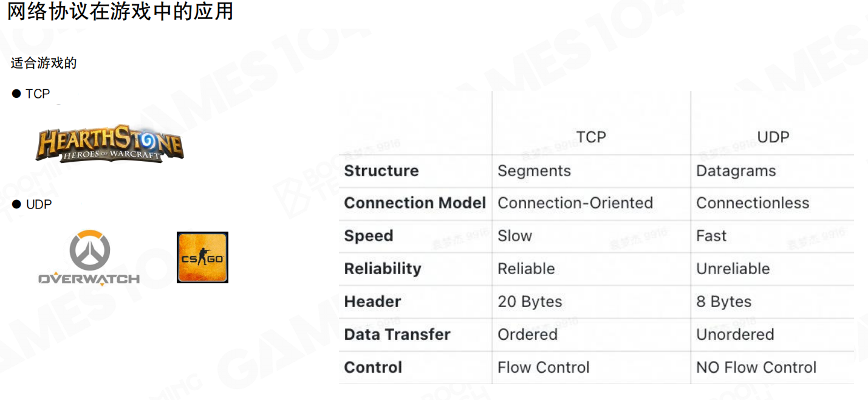Viewport: 868px width, 400px height.
Task: Click the 适合游戏的 subtitle text
Action: click(x=44, y=63)
